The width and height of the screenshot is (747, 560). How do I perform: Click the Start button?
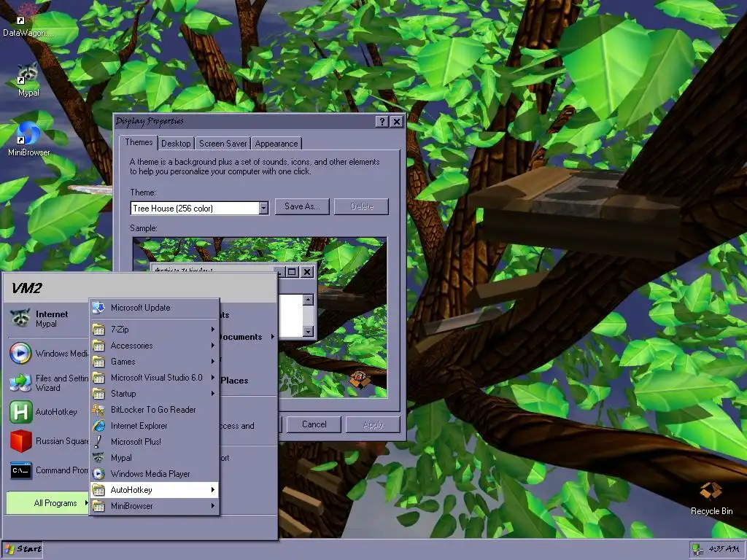[x=23, y=550]
